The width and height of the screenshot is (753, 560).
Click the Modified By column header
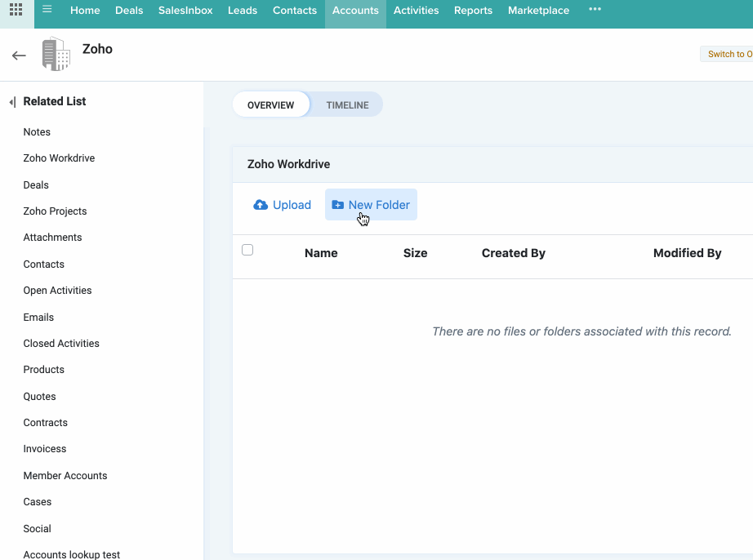687,253
